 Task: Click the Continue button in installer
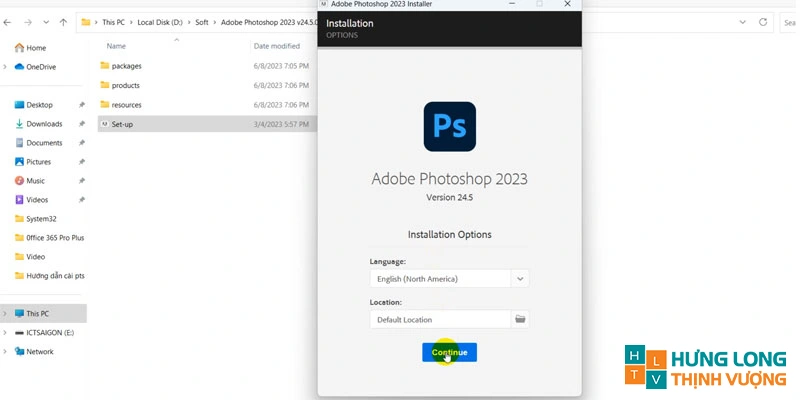click(x=449, y=352)
